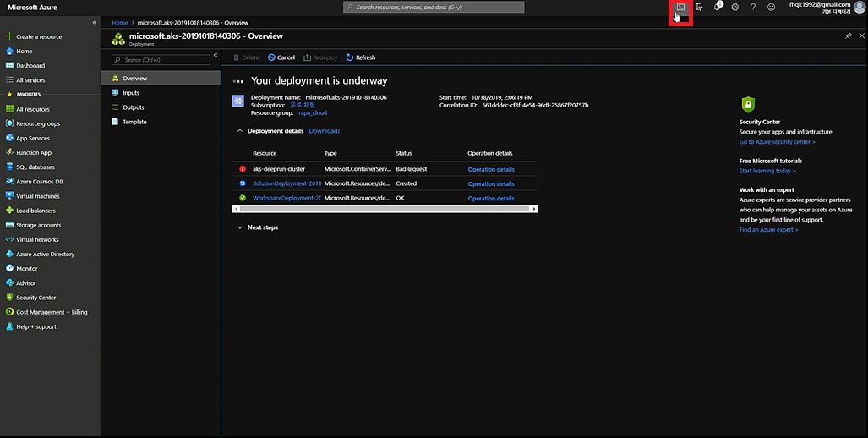Viewport: 868px width, 438px height.
Task: Click Cancel deployment in toolbar
Action: 281,57
